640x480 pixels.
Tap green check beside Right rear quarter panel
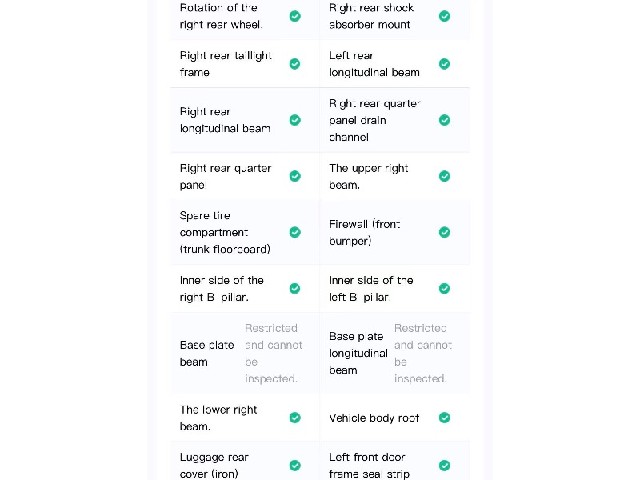point(295,176)
